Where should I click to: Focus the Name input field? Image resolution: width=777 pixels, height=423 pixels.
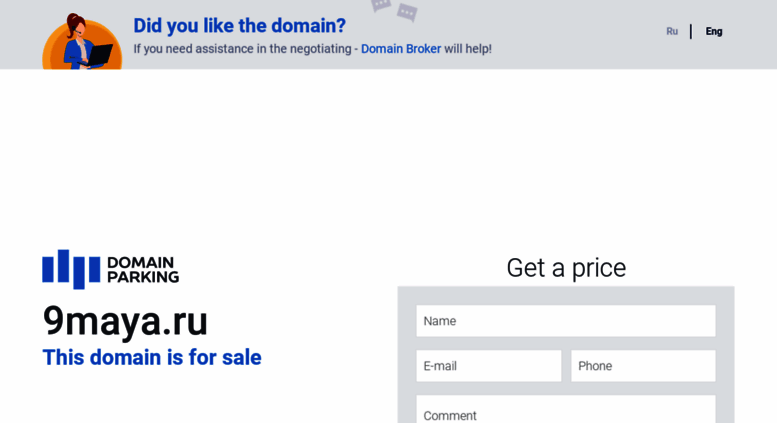click(566, 321)
